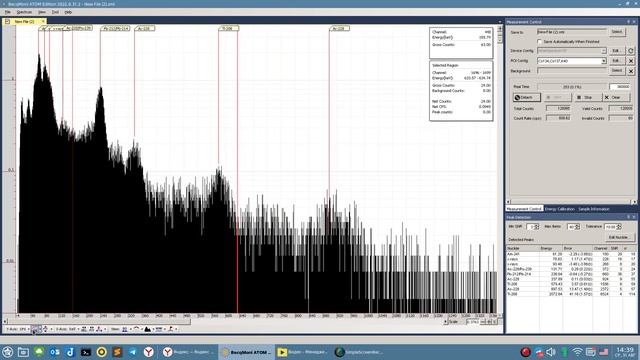Open the file manager from taskbar

(23, 352)
